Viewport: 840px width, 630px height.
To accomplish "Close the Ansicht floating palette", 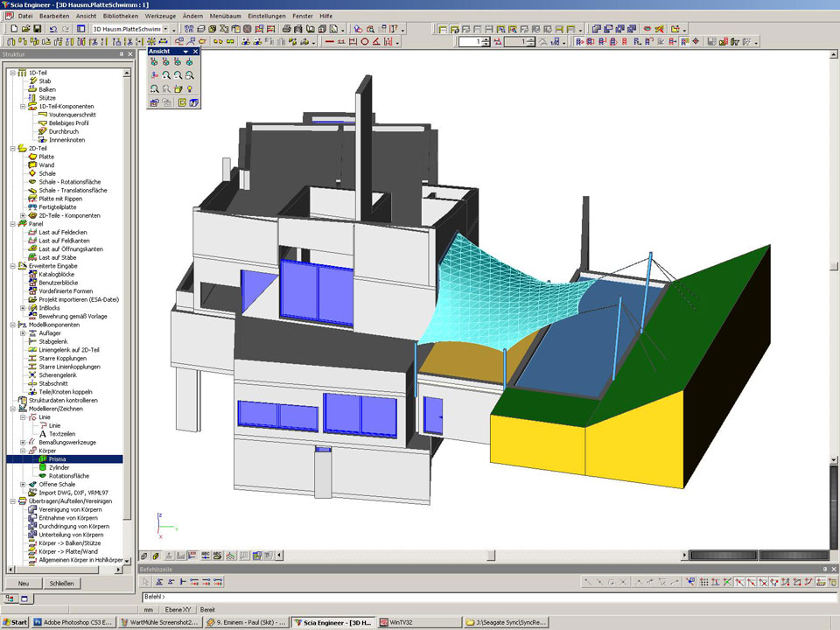I will 197,52.
